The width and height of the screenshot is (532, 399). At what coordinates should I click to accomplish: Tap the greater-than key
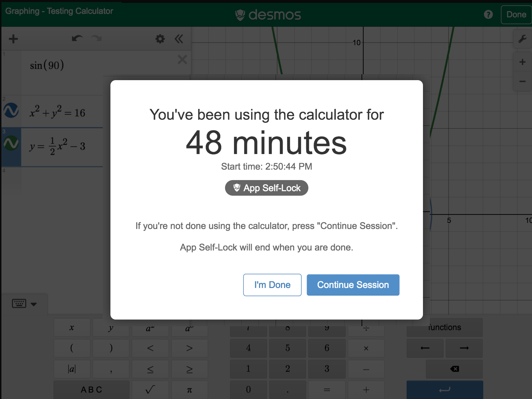pyautogui.click(x=189, y=348)
